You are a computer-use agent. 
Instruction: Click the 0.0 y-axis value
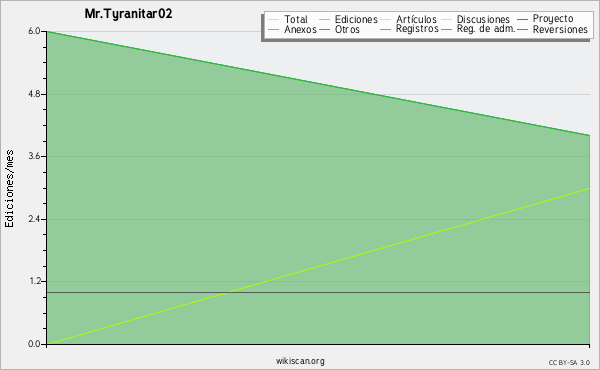[x=34, y=344]
